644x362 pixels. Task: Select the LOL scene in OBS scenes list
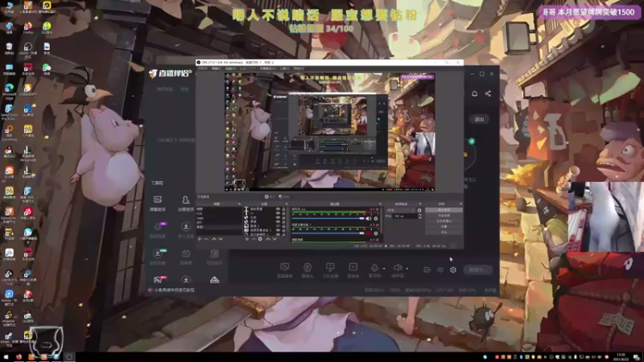pyautogui.click(x=200, y=213)
